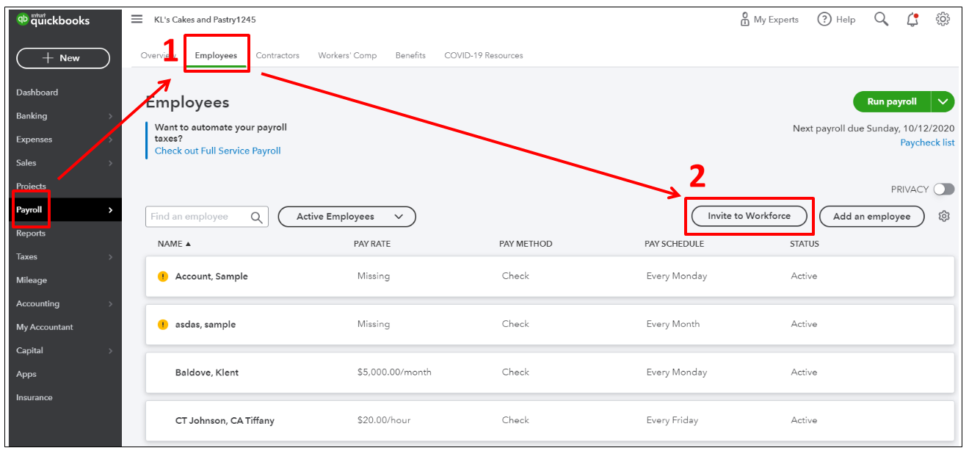The width and height of the screenshot is (980, 459).
Task: Click the $5,000.00/month pay rate
Action: [x=394, y=372]
